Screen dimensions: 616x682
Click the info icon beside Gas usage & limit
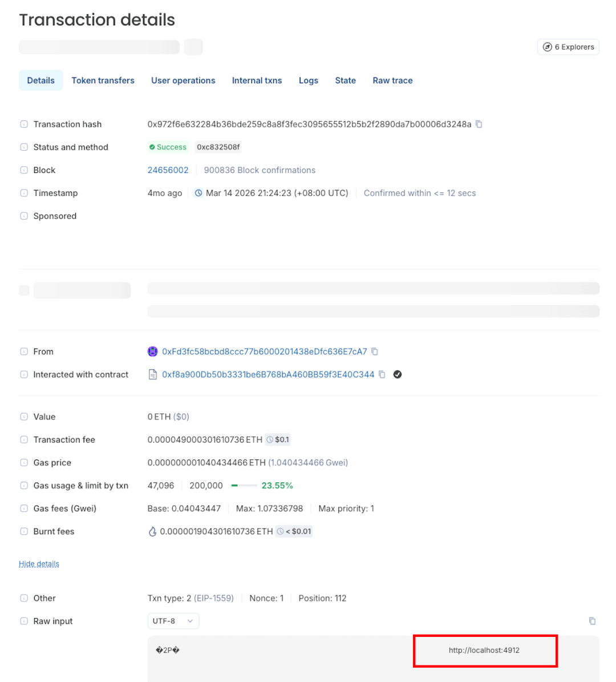(24, 486)
